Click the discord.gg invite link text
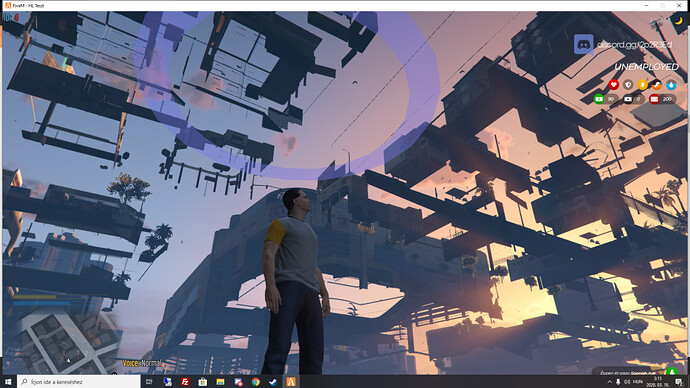The height and width of the screenshot is (388, 690). click(634, 45)
